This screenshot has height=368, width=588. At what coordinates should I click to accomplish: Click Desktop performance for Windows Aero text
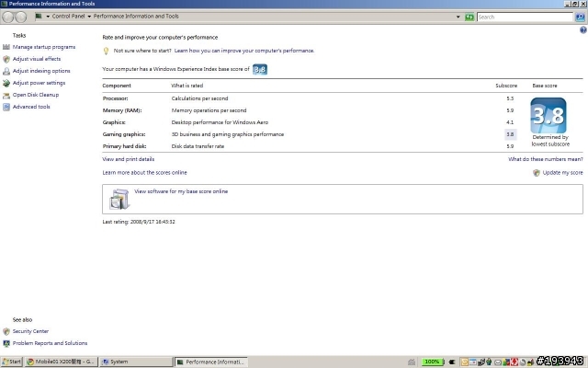220,122
